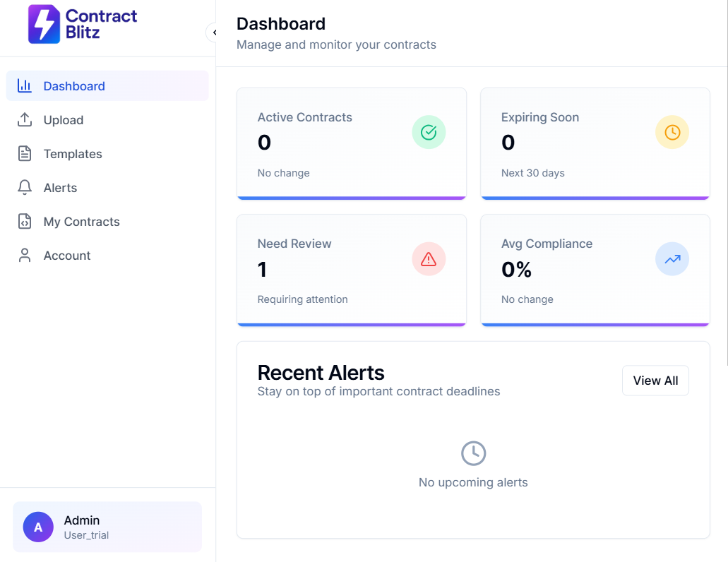Go to Templates in the sidebar

[73, 154]
